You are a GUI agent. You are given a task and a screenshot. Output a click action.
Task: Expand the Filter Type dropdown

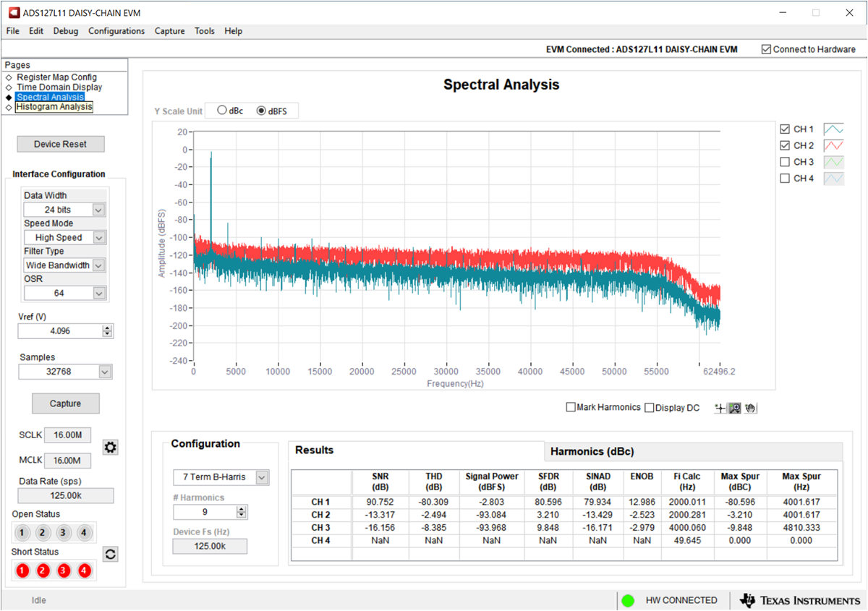click(99, 265)
